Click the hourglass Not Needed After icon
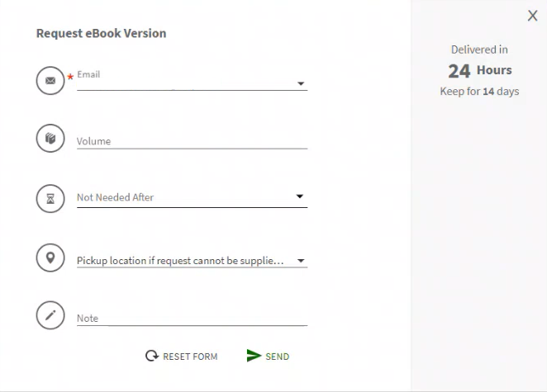 (50, 198)
